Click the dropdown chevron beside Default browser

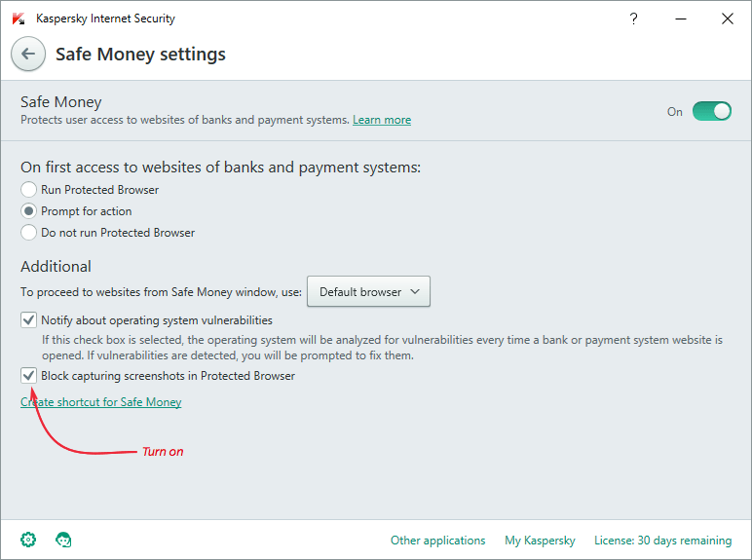point(415,291)
